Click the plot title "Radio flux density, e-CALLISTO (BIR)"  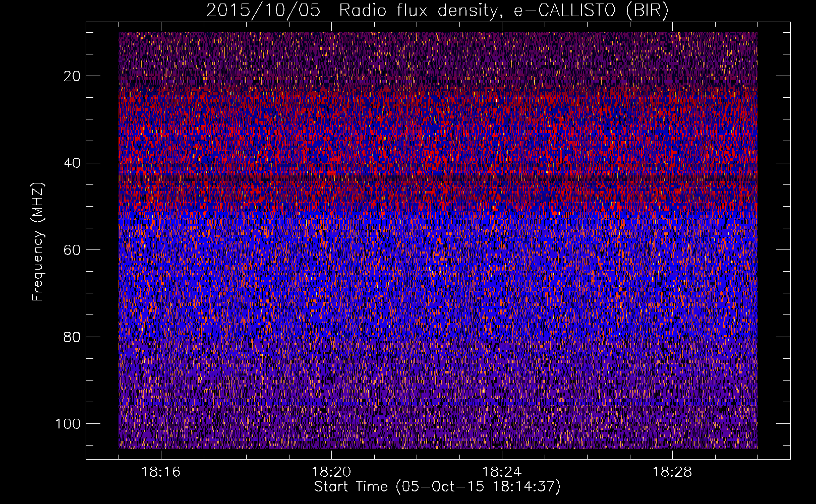pyautogui.click(x=504, y=10)
